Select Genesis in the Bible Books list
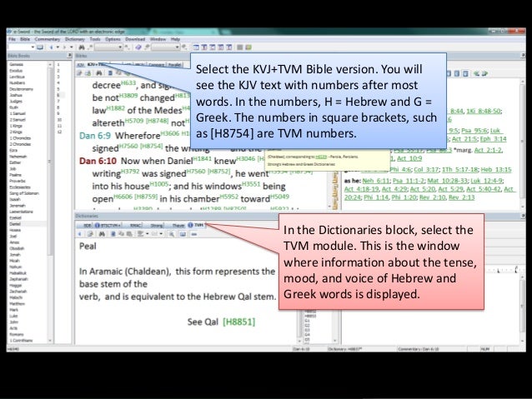 (x=17, y=64)
